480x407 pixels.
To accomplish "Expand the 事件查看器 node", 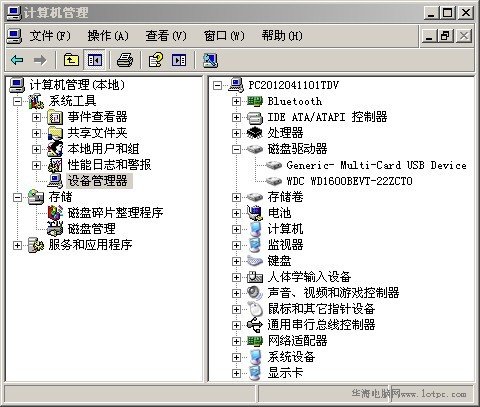I will point(36,117).
